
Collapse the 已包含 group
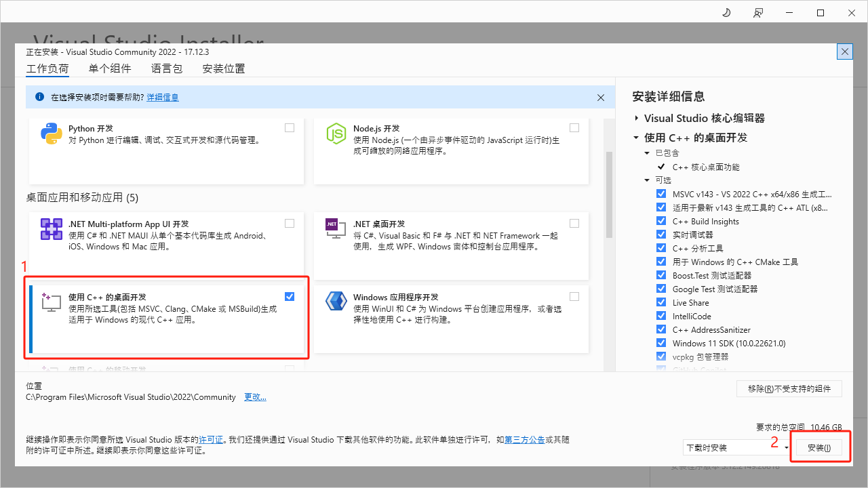pyautogui.click(x=647, y=153)
